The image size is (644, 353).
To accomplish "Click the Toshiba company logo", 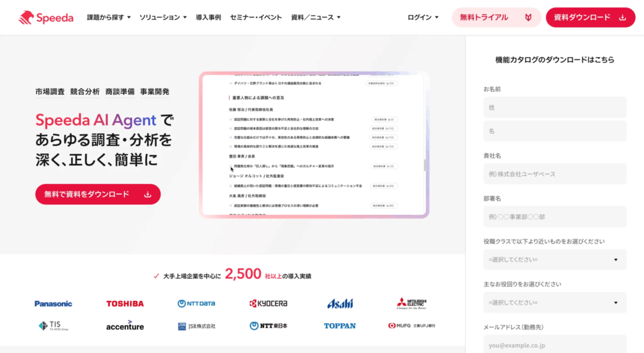I will (x=125, y=303).
